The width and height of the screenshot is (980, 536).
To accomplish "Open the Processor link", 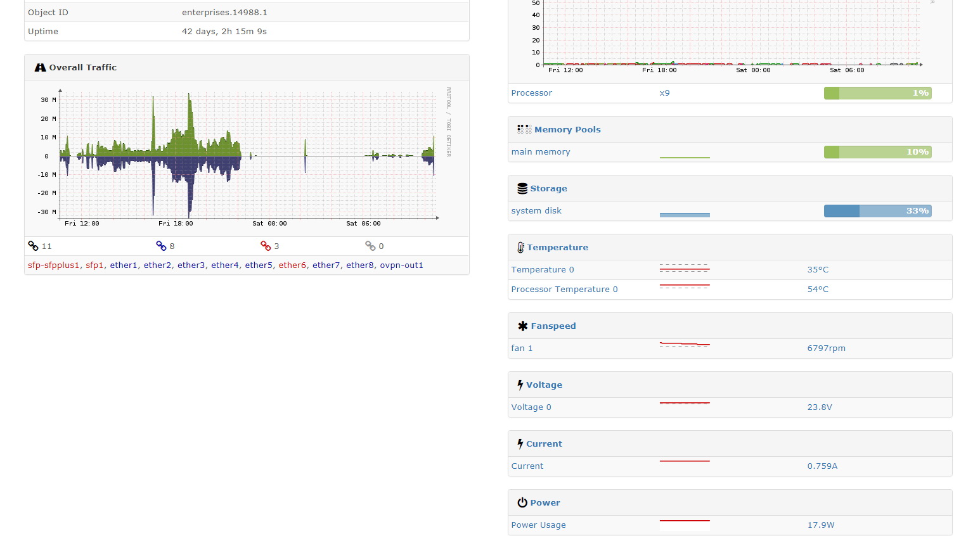I will [531, 93].
